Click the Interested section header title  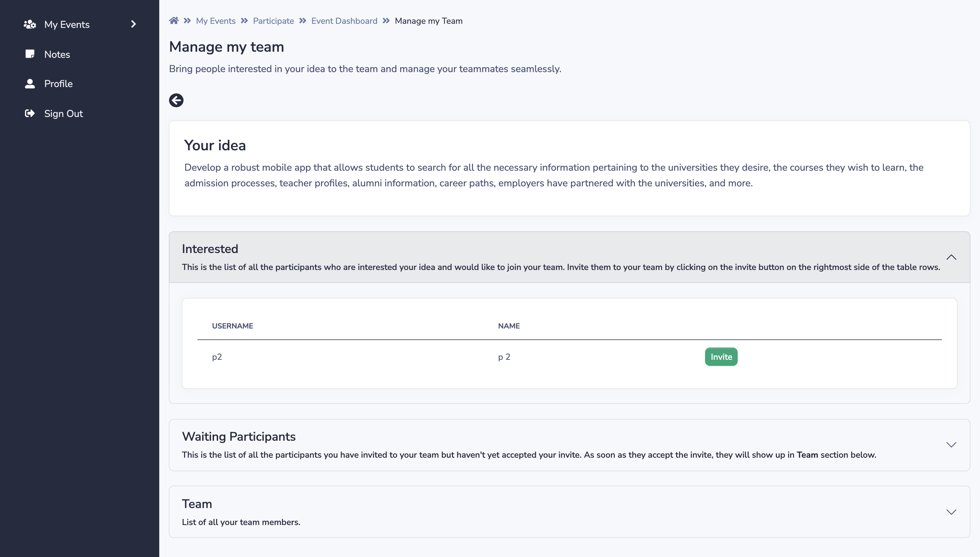210,249
